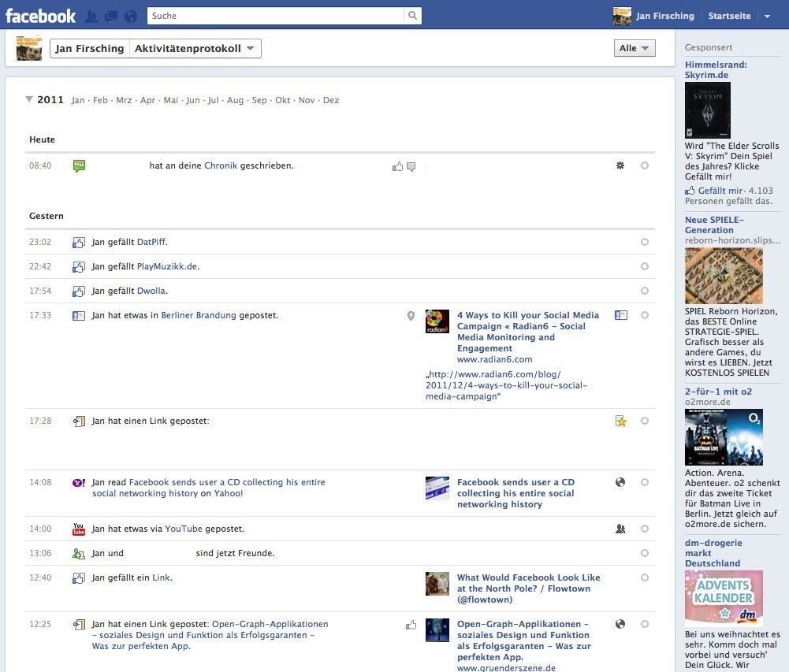The height and width of the screenshot is (672, 789).
Task: Open the o2 Batman Live ad image
Action: (x=724, y=437)
